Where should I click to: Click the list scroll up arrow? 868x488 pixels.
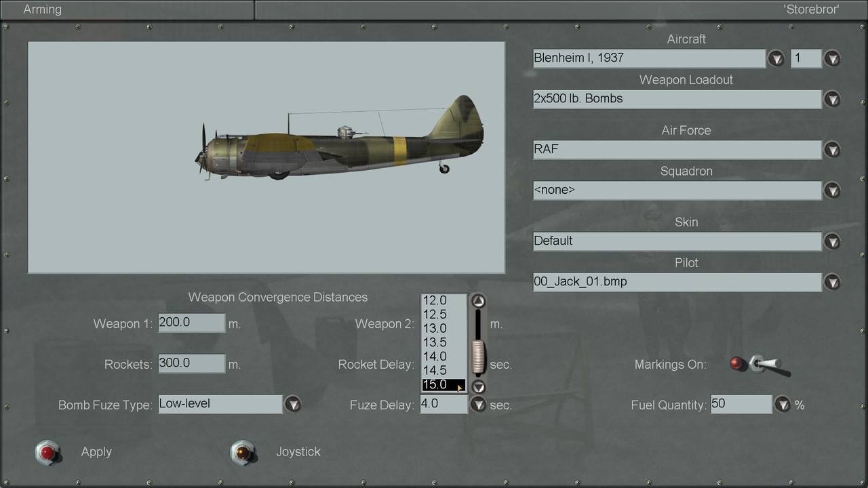[479, 301]
